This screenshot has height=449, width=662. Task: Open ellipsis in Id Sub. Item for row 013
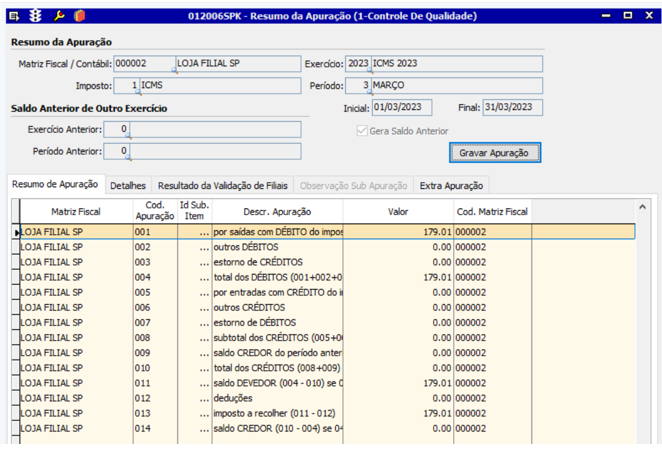coord(203,413)
